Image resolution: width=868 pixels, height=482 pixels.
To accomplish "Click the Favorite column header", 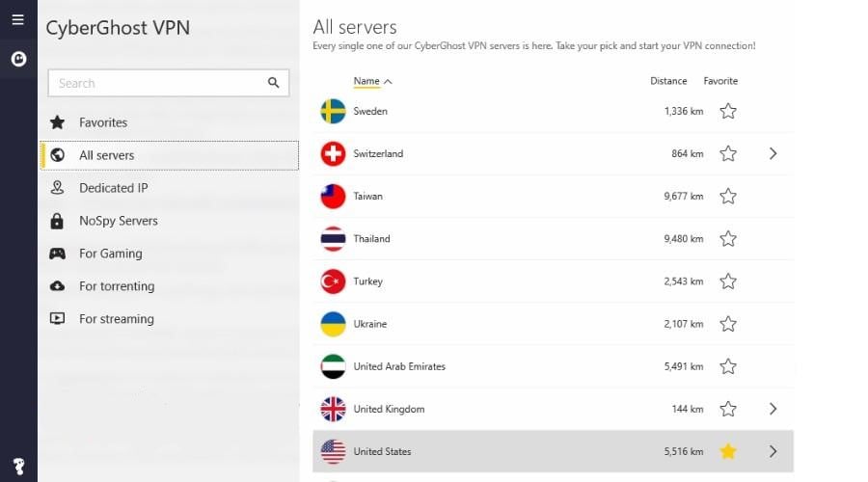I will click(720, 81).
